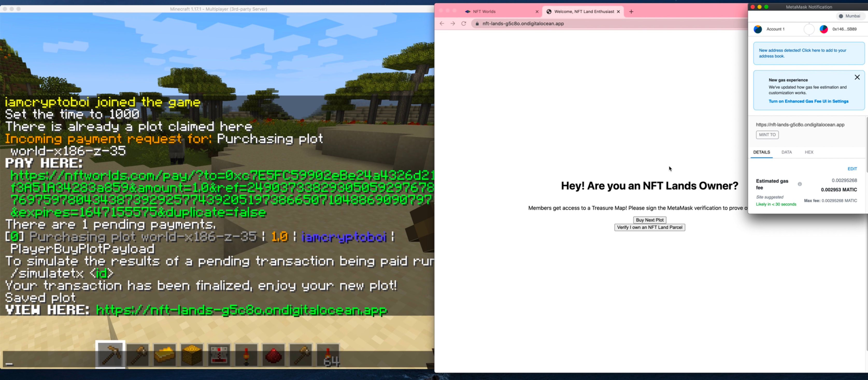
Task: Open the DETAILS tab in MetaMask
Action: 762,152
